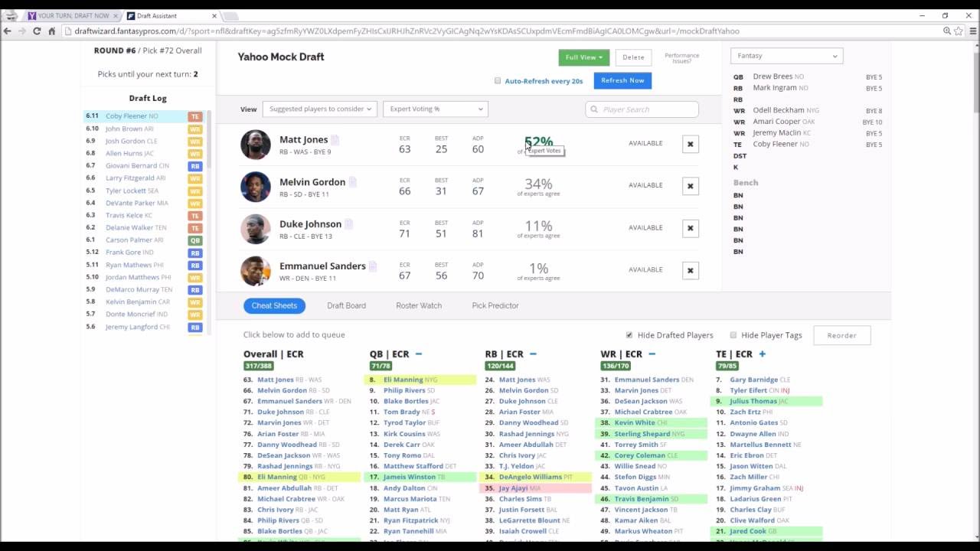This screenshot has height=551, width=980.
Task: Open the note icon beside Melvin Gordon
Action: pyautogui.click(x=352, y=182)
